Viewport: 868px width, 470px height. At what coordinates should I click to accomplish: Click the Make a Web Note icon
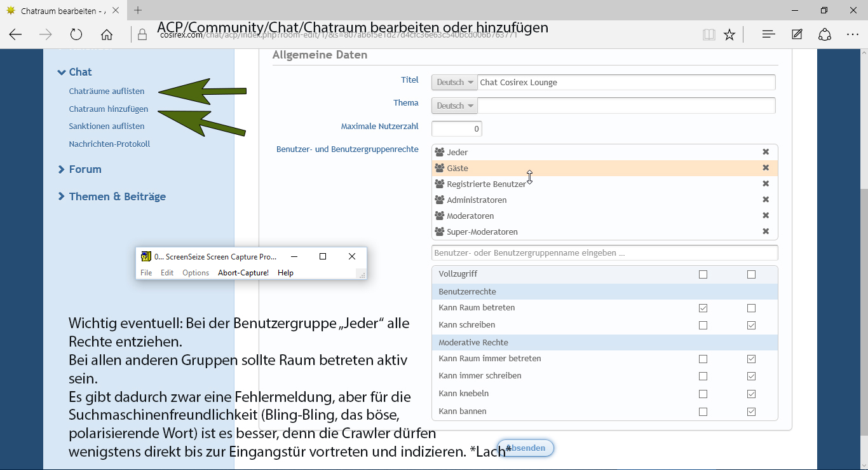pos(797,34)
